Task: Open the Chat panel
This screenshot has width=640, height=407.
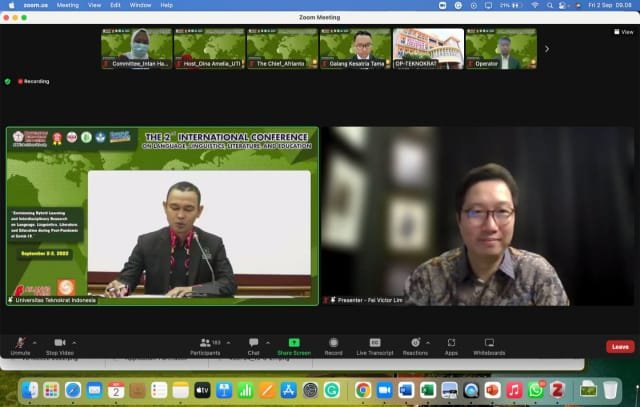Action: coord(253,343)
